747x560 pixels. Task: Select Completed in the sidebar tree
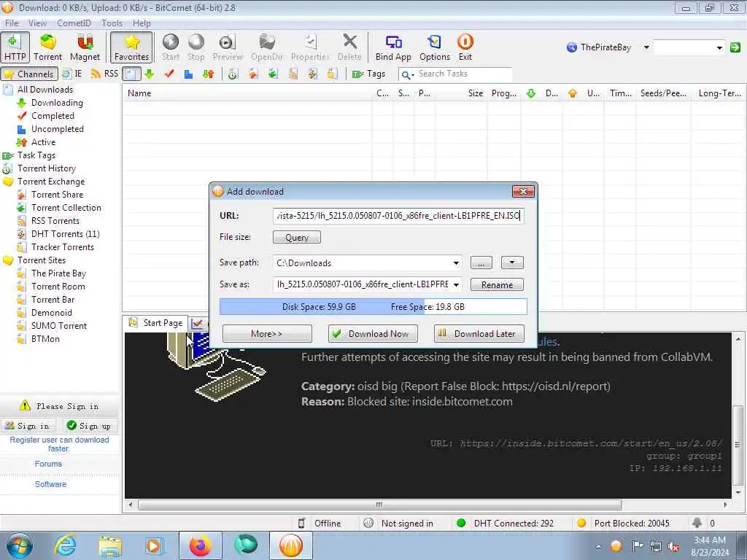[53, 116]
